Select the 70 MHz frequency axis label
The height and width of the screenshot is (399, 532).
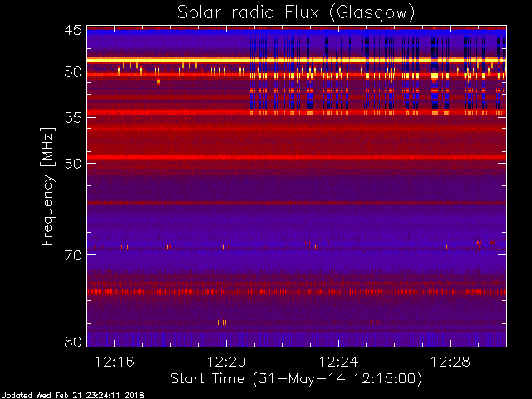(73, 255)
